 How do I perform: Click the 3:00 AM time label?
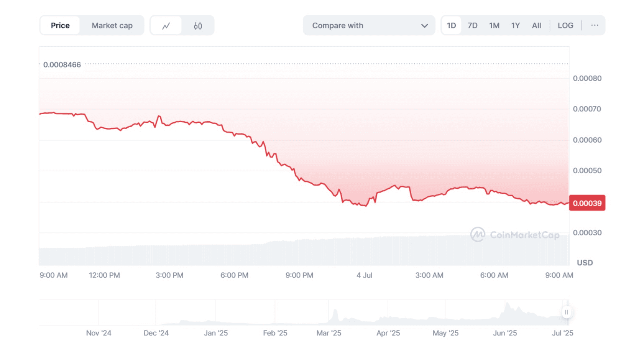click(x=429, y=275)
